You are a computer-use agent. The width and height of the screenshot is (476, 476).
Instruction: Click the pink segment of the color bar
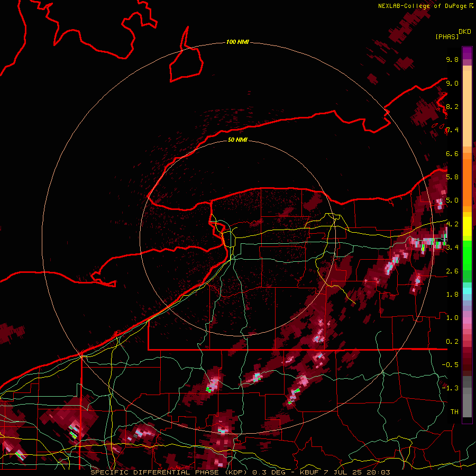click(x=467, y=321)
